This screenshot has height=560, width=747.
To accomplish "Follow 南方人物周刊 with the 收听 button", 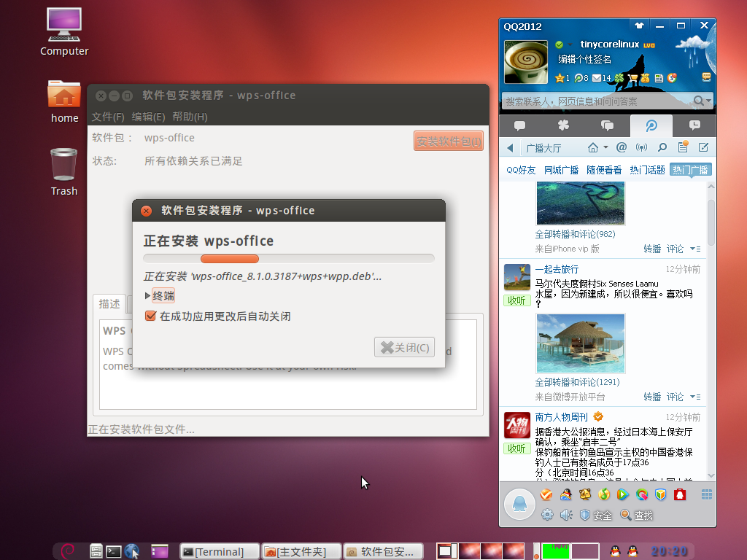I will pyautogui.click(x=517, y=448).
